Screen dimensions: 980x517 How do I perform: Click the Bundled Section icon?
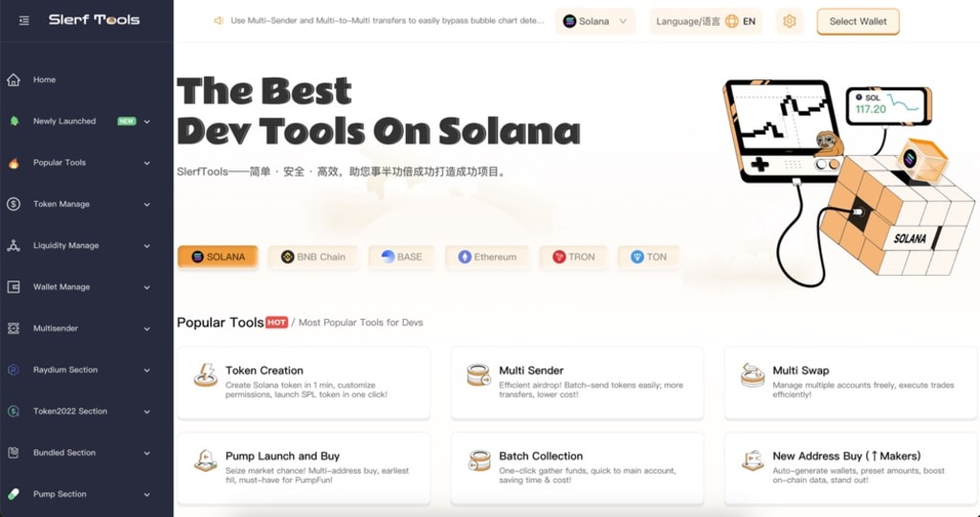tap(13, 453)
